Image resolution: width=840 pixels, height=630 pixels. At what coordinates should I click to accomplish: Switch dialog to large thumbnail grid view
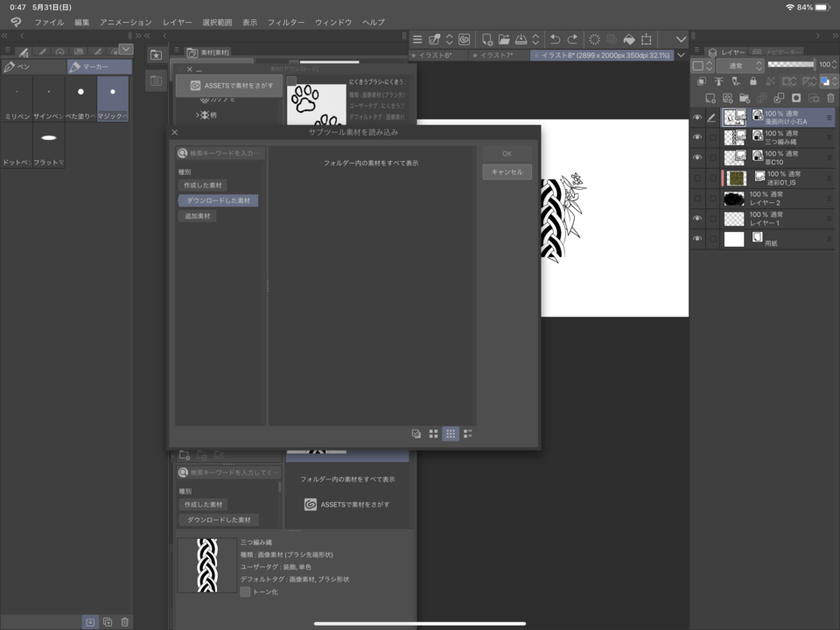tap(433, 433)
